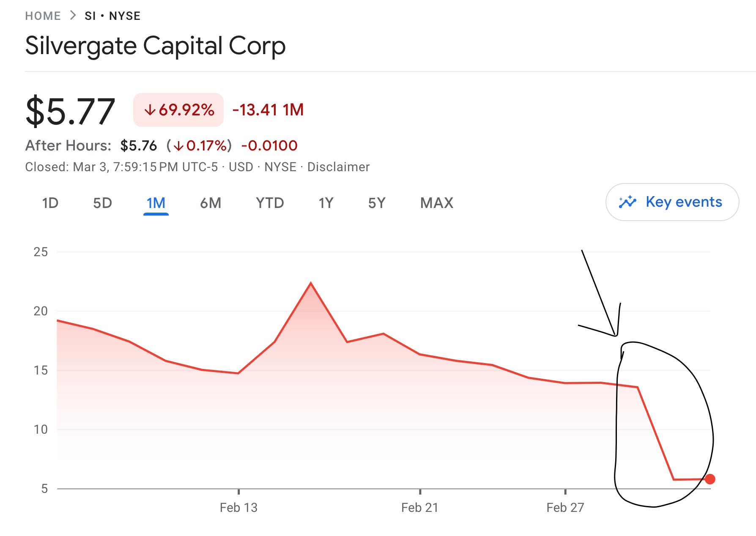Click the down arrow in the 69.92% badge
The width and height of the screenshot is (756, 536).
coord(150,110)
